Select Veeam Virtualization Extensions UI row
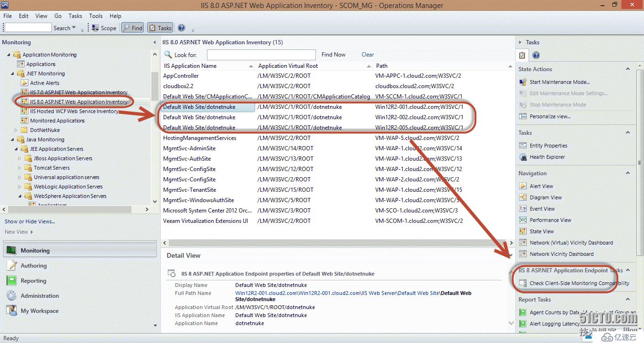Screen dimensions: 644x343 click(337, 221)
